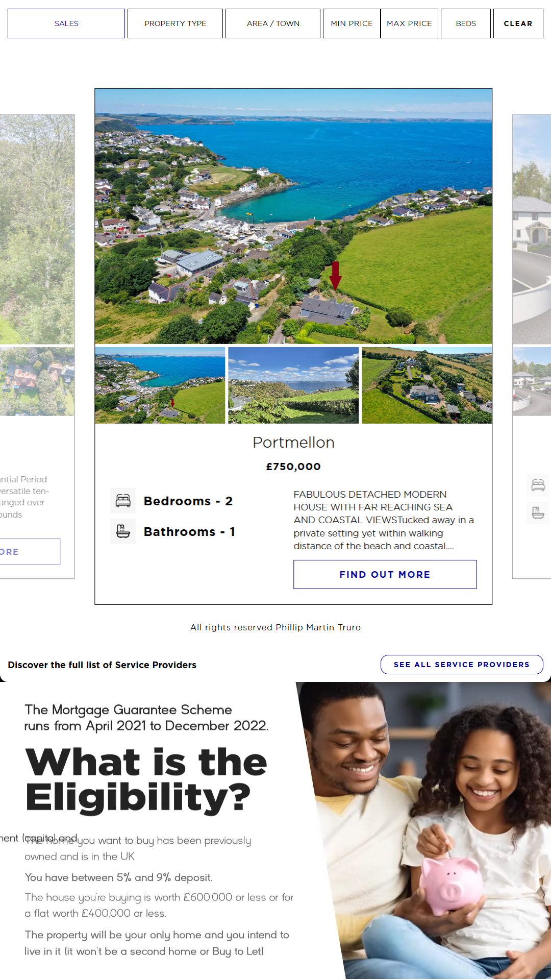The width and height of the screenshot is (551, 980).
Task: Click the bed icon beside Bedrooms
Action: tap(123, 501)
